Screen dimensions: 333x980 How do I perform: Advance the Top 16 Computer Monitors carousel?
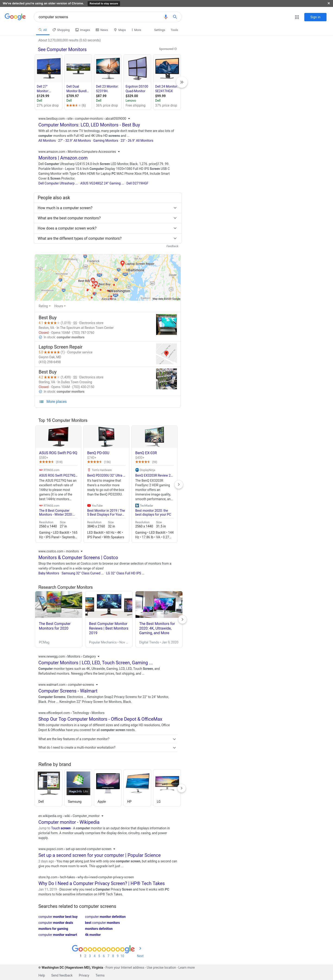tap(179, 484)
